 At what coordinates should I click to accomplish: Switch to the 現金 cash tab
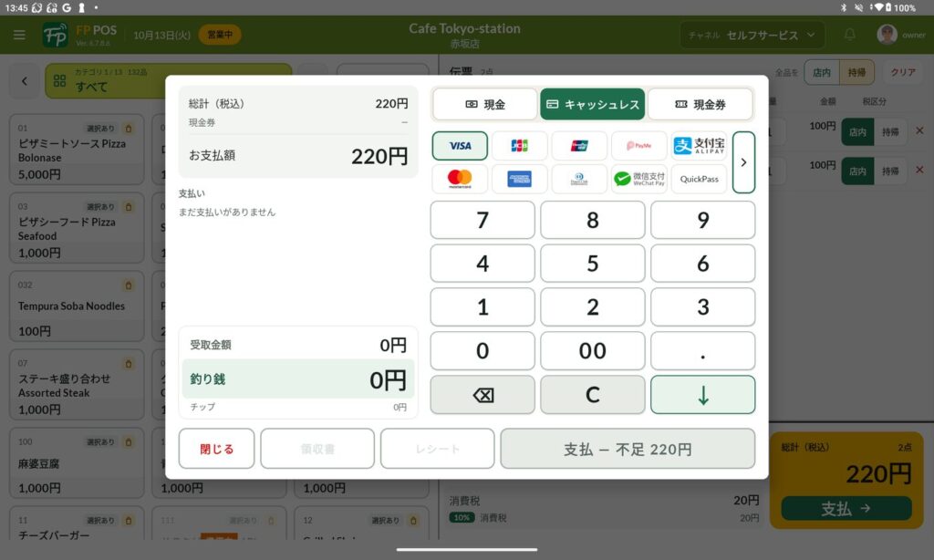click(x=485, y=104)
